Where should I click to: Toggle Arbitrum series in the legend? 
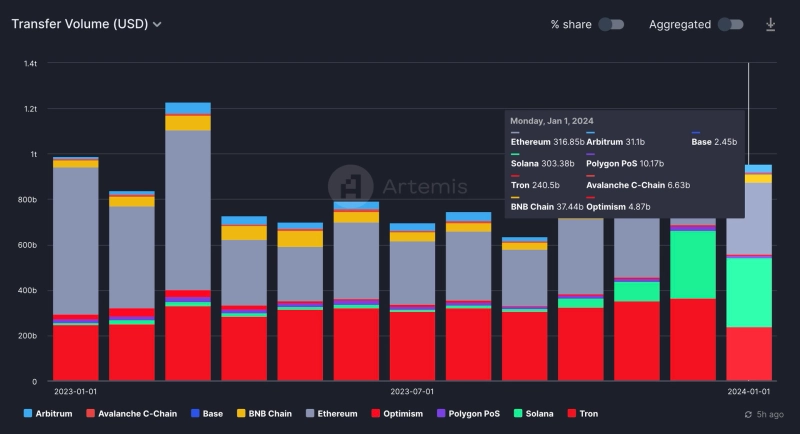(x=49, y=413)
